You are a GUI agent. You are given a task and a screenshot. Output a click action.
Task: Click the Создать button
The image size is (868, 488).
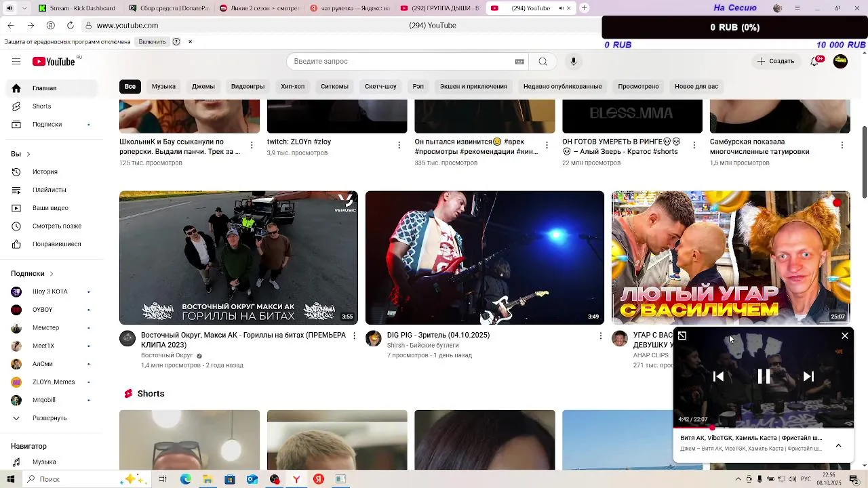click(775, 62)
